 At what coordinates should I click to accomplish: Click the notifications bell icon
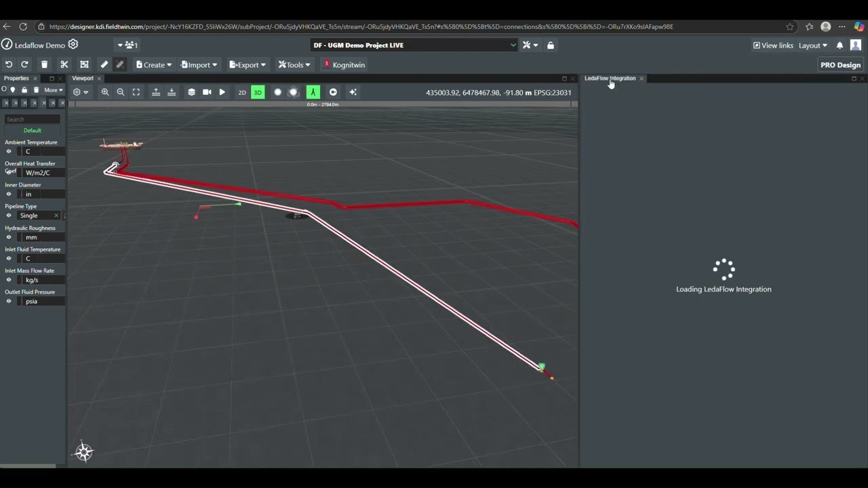point(840,45)
